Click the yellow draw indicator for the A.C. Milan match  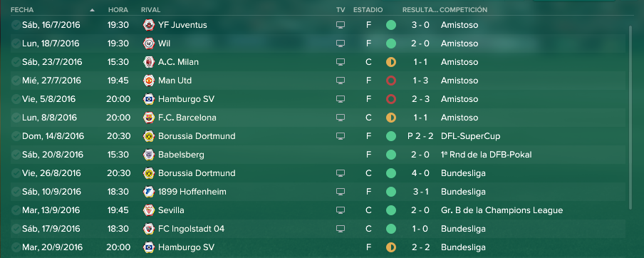[391, 62]
